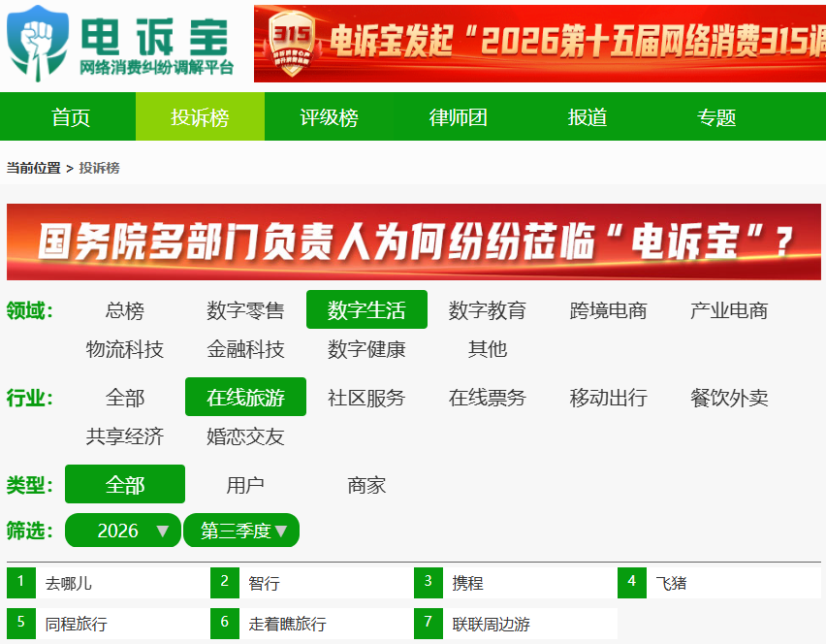
Task: Go to the 评级榜 tab
Action: (330, 117)
